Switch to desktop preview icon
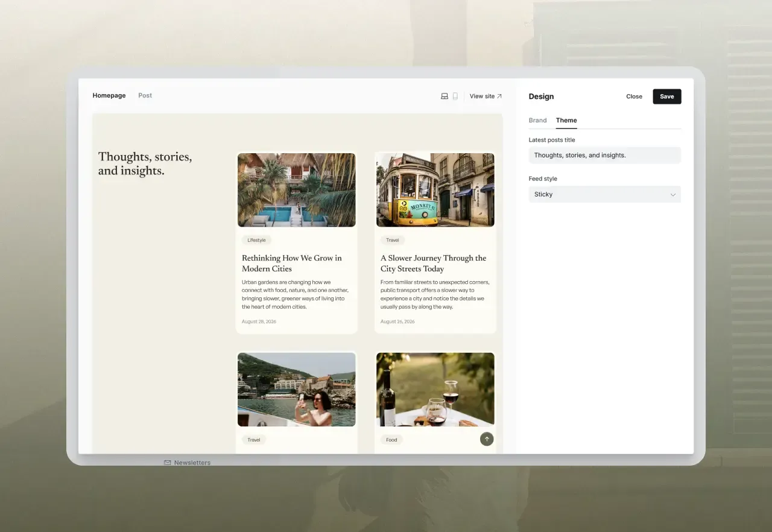Image resolution: width=772 pixels, height=532 pixels. [x=445, y=96]
